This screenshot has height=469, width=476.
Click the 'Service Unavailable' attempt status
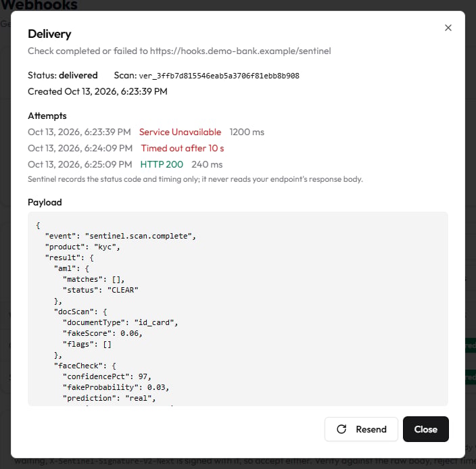tap(180, 132)
